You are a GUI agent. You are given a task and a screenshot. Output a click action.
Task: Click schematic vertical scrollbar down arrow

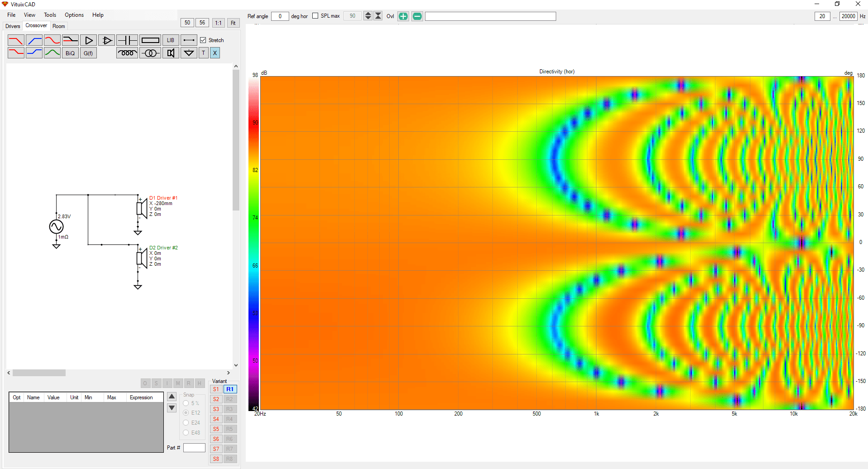tap(236, 365)
